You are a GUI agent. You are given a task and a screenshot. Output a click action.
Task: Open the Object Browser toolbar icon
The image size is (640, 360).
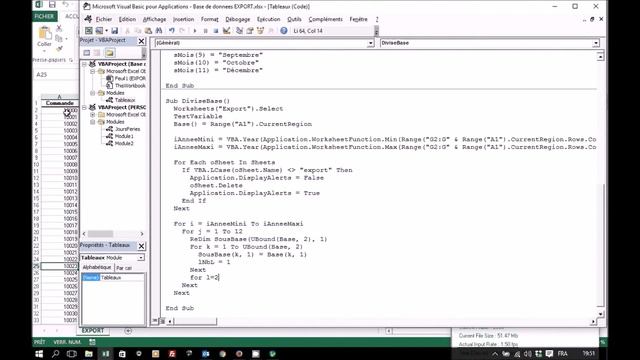tap(260, 31)
